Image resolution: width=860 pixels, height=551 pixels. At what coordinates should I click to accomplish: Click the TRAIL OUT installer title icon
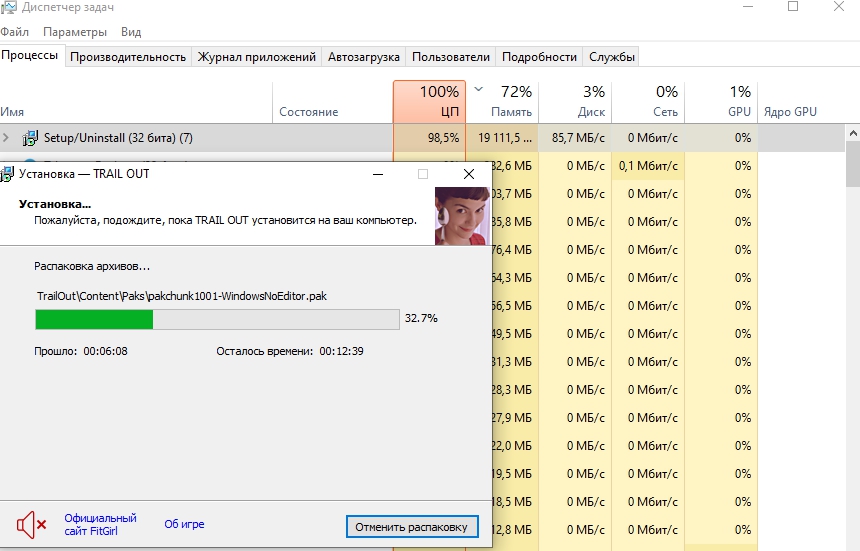pos(7,174)
